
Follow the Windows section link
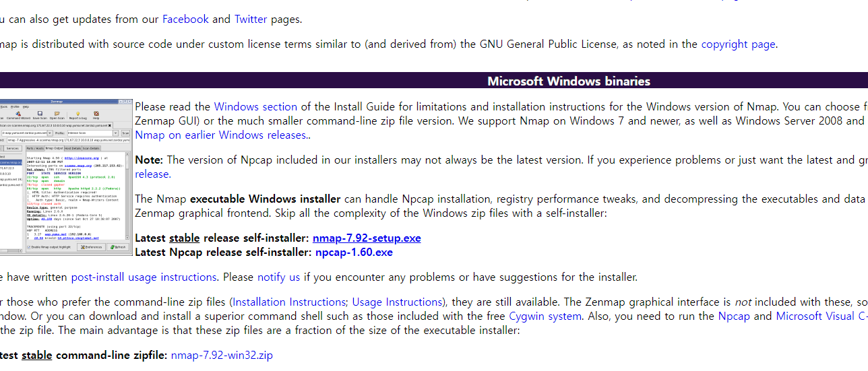(255, 106)
